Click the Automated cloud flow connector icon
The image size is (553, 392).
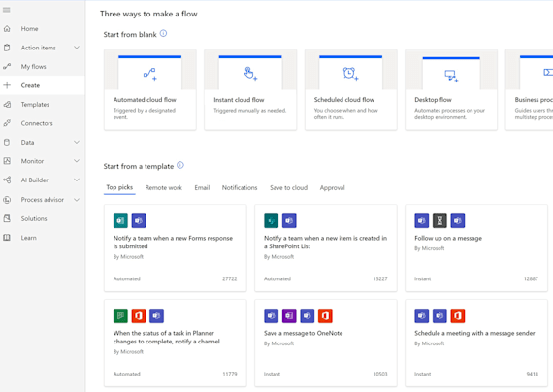(x=149, y=74)
